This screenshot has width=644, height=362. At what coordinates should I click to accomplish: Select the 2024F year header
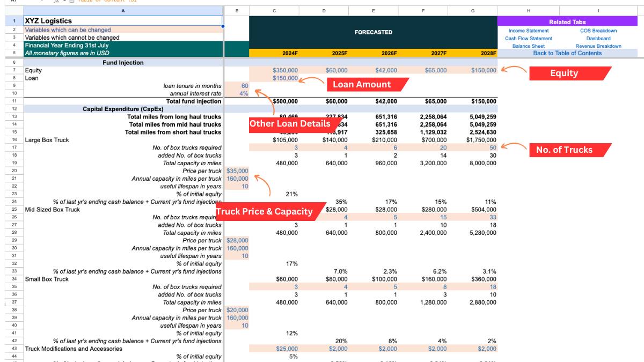tap(274, 53)
